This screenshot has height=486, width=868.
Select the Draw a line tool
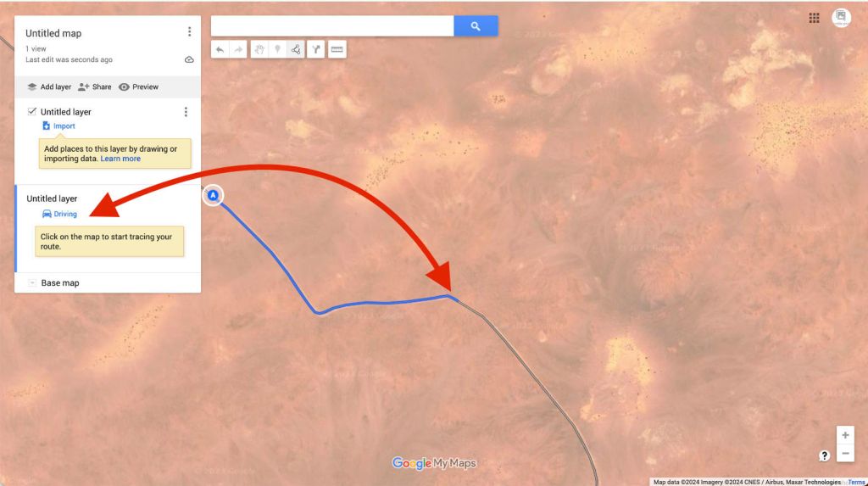pyautogui.click(x=296, y=50)
